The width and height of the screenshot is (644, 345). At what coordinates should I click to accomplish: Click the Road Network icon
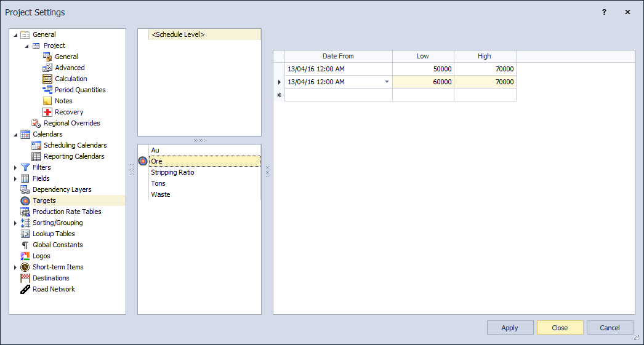coord(25,289)
